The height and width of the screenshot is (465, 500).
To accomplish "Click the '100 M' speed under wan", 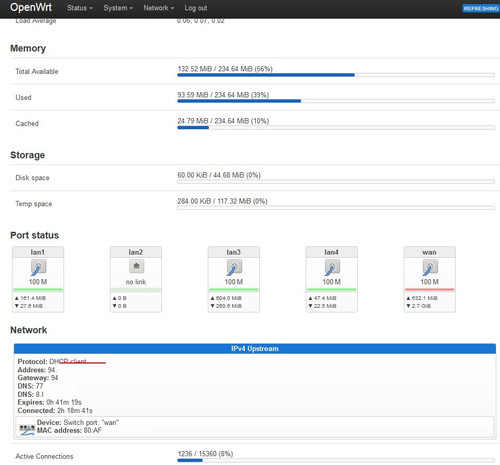I will point(429,282).
